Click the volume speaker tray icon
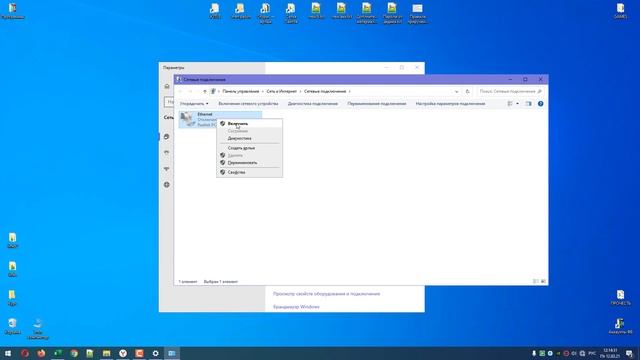640x360 pixels. [574, 353]
